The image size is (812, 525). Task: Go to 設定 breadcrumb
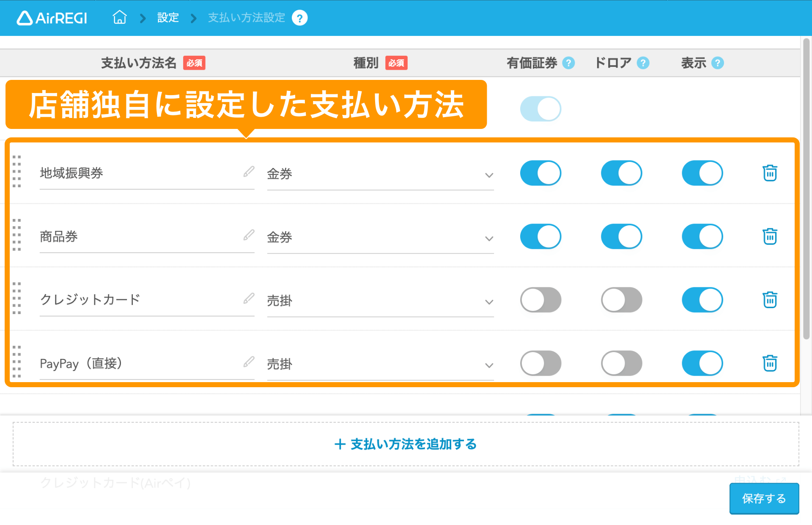[168, 18]
